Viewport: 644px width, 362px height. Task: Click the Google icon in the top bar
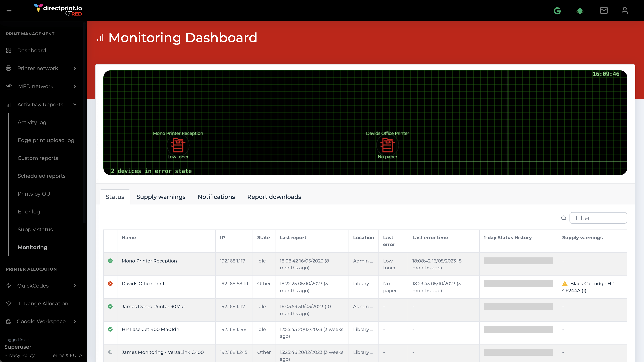[557, 11]
